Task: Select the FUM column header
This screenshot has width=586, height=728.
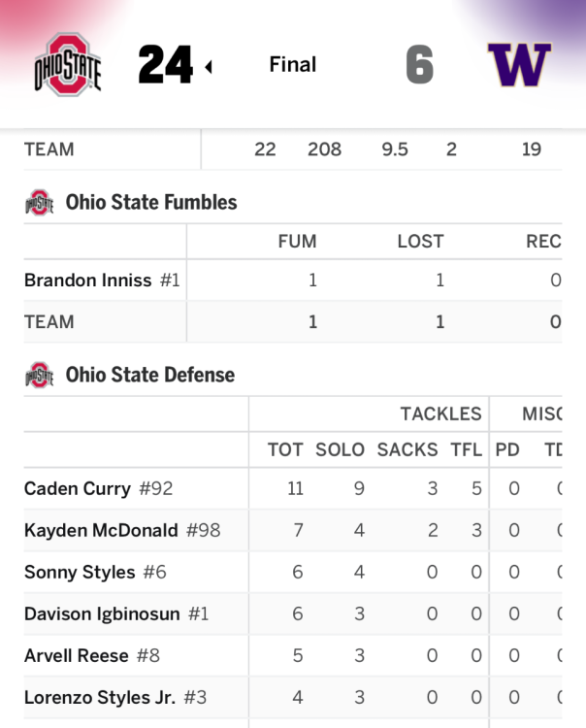Action: pos(298,242)
